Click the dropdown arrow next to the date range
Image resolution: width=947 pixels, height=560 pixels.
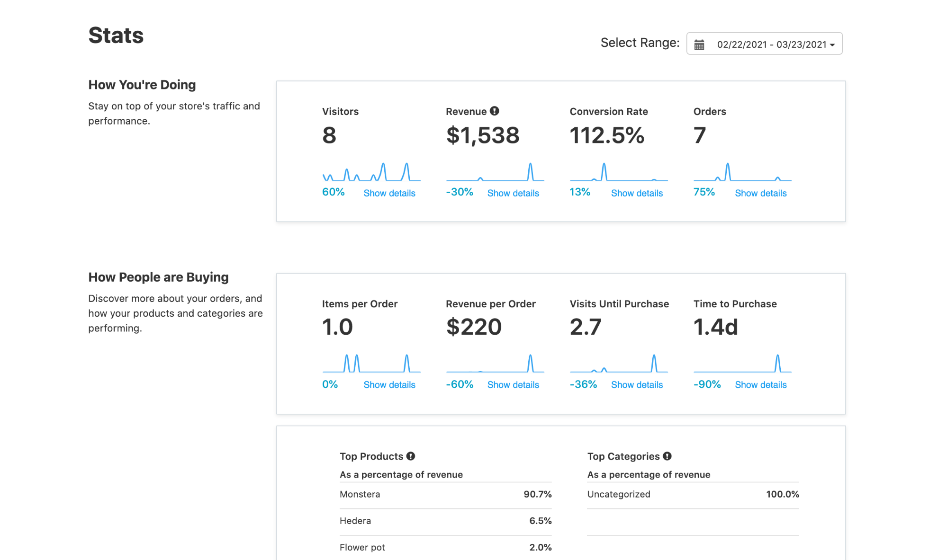click(833, 45)
